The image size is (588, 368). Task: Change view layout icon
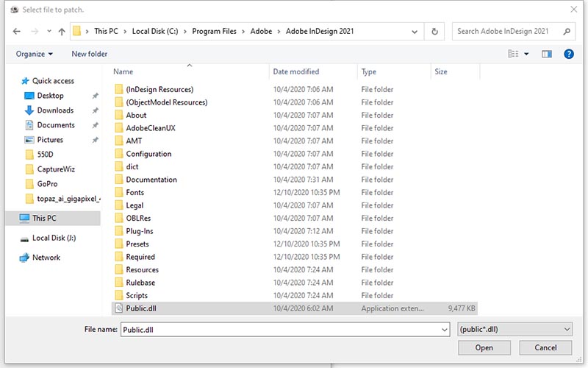pyautogui.click(x=513, y=54)
